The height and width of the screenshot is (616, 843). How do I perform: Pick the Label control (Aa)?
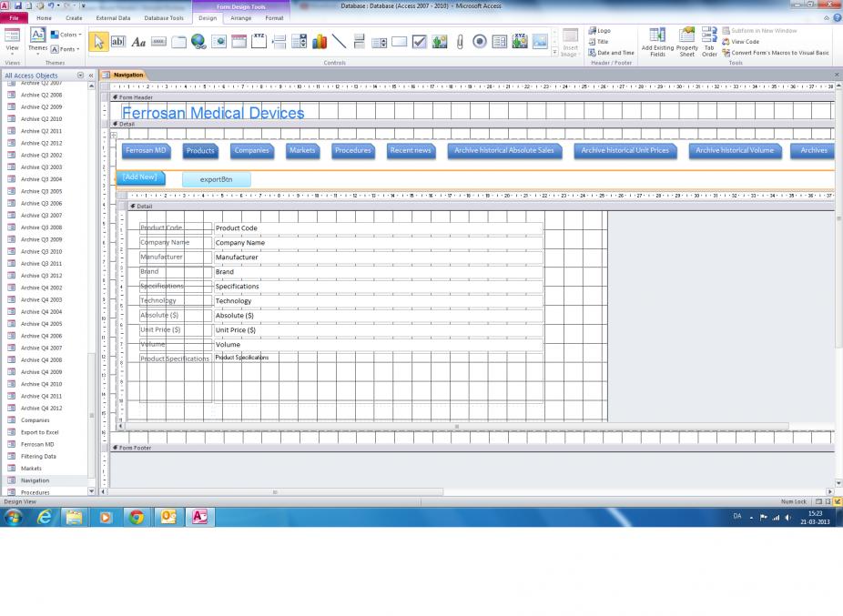coord(138,41)
